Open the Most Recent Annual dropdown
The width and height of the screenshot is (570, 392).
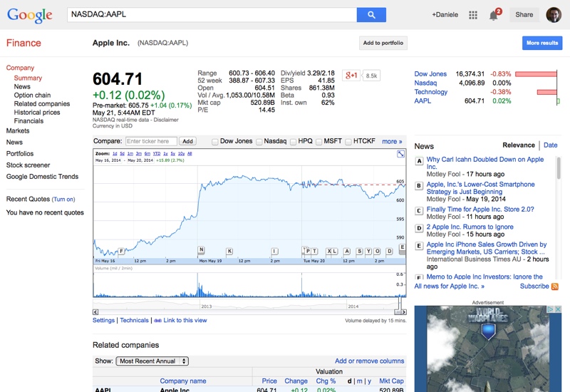152,361
